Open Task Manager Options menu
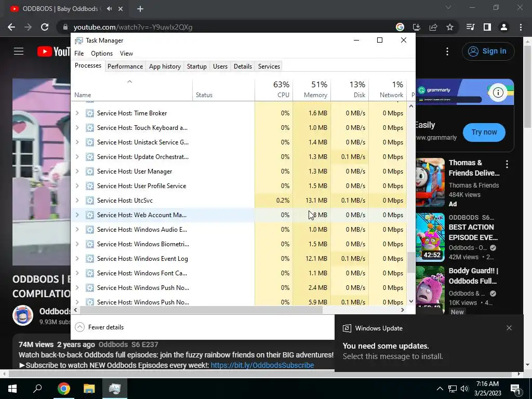The height and width of the screenshot is (399, 532). tap(102, 54)
